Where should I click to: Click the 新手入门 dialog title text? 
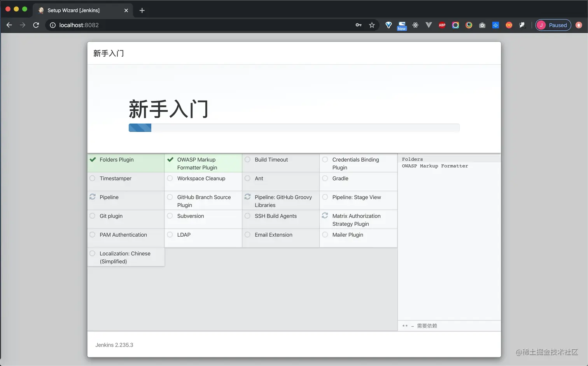click(108, 53)
